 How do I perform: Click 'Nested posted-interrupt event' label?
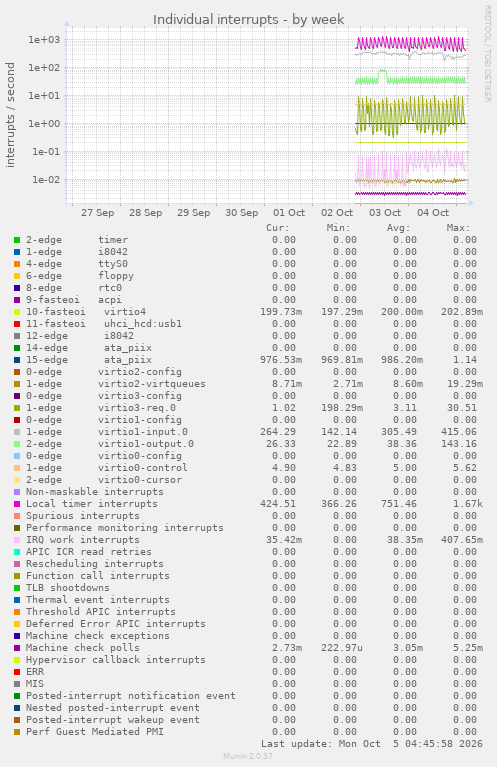coord(113,708)
